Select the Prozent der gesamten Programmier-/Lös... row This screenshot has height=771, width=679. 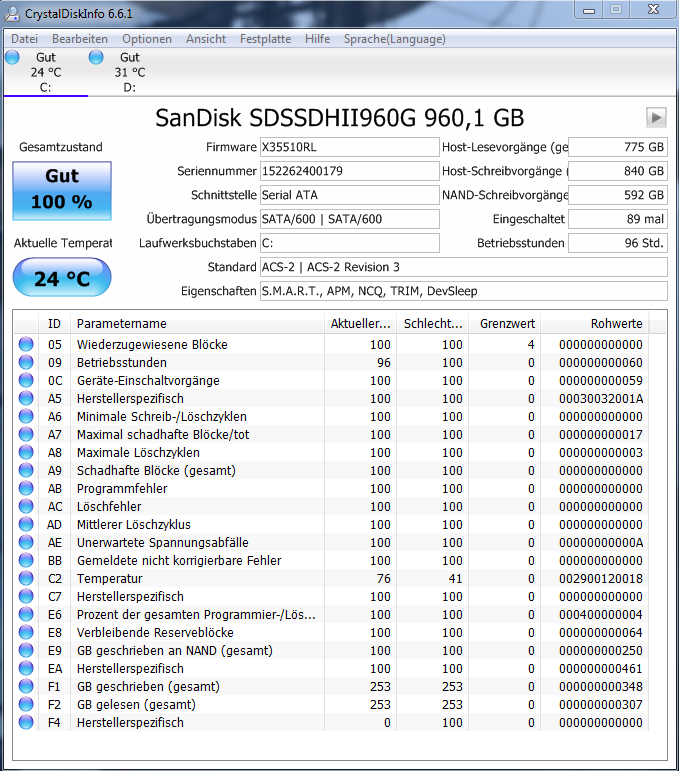point(331,614)
